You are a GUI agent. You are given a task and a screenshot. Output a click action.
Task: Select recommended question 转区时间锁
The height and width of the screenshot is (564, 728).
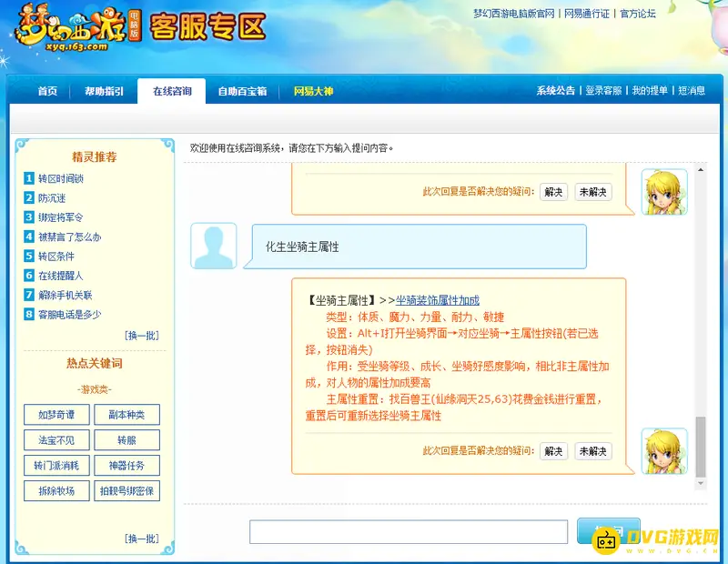(x=61, y=178)
